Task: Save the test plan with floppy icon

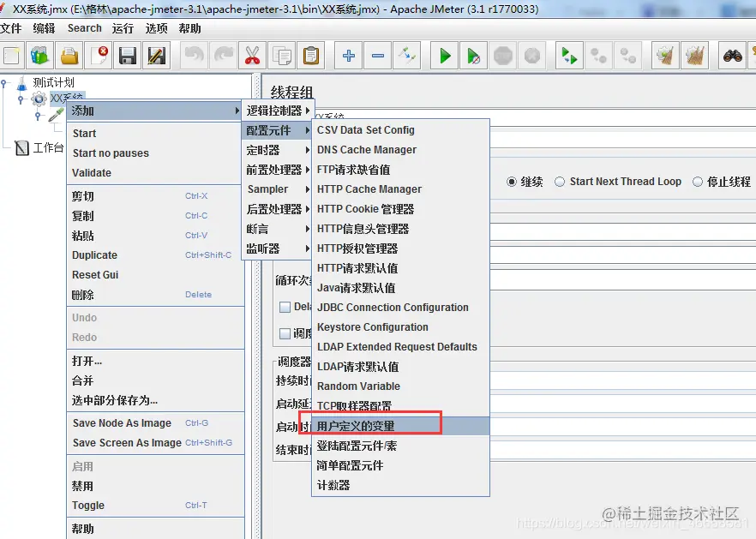Action: (x=127, y=56)
